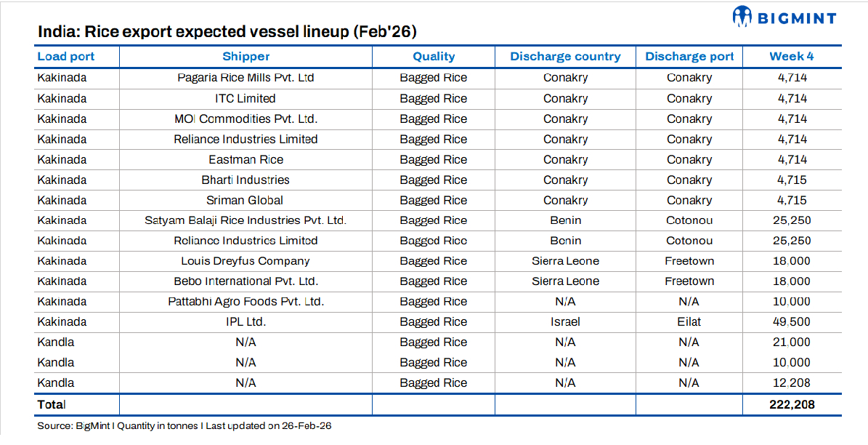Click the Eilat discharge port cell
This screenshot has width=868, height=445.
[x=689, y=321]
